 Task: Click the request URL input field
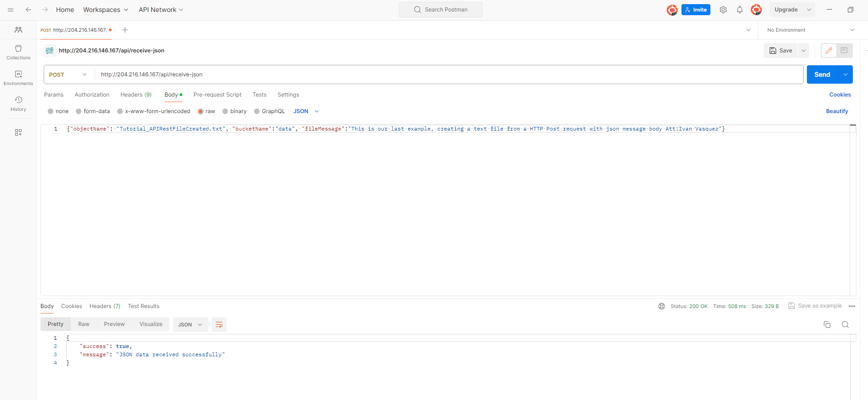pyautogui.click(x=449, y=74)
